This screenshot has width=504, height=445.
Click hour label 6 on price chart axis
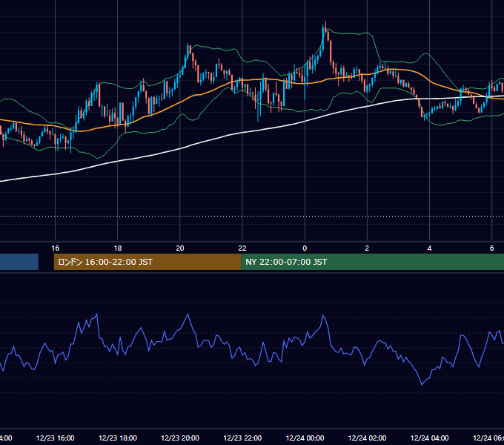(492, 248)
